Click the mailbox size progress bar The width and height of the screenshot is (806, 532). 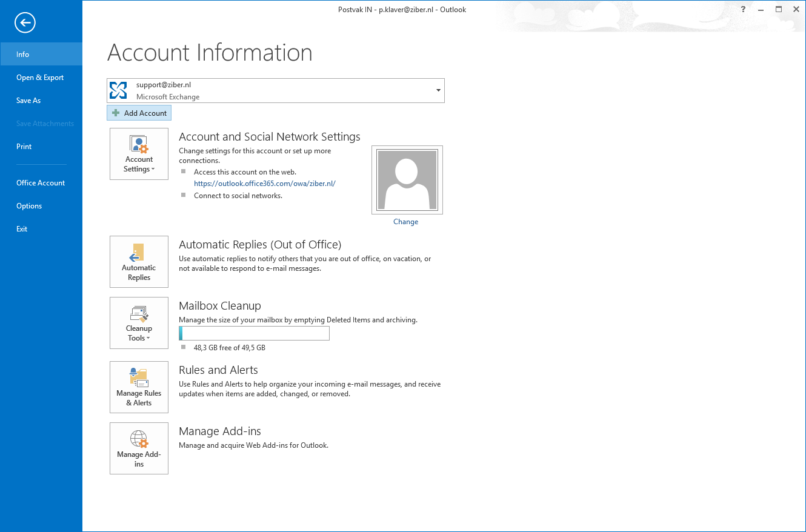[254, 333]
